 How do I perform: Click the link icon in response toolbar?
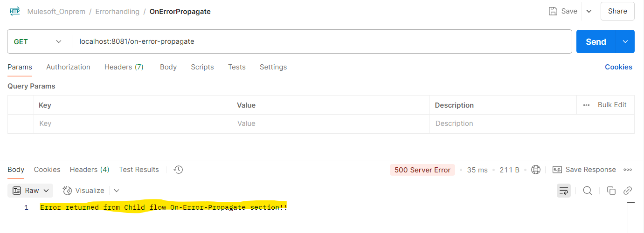628,190
